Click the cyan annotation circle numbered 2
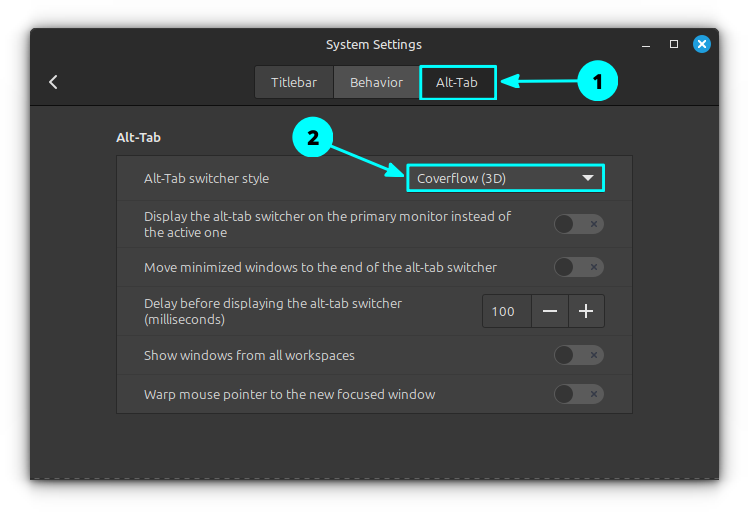This screenshot has height=512, width=749. pos(312,138)
